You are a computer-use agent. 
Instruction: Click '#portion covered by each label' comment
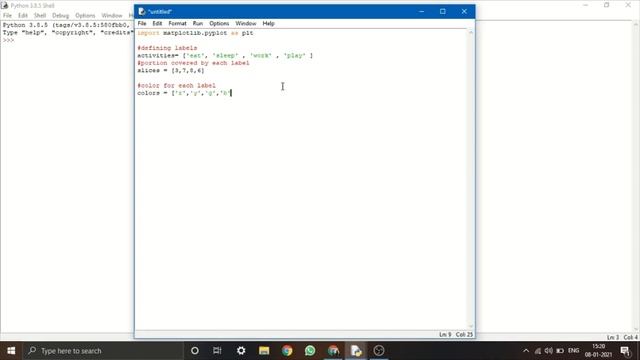point(193,63)
